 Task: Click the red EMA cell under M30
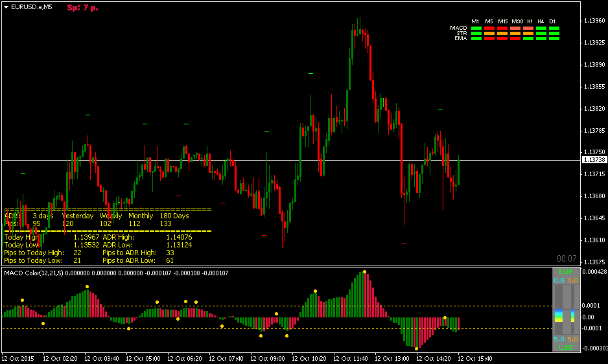[515, 38]
